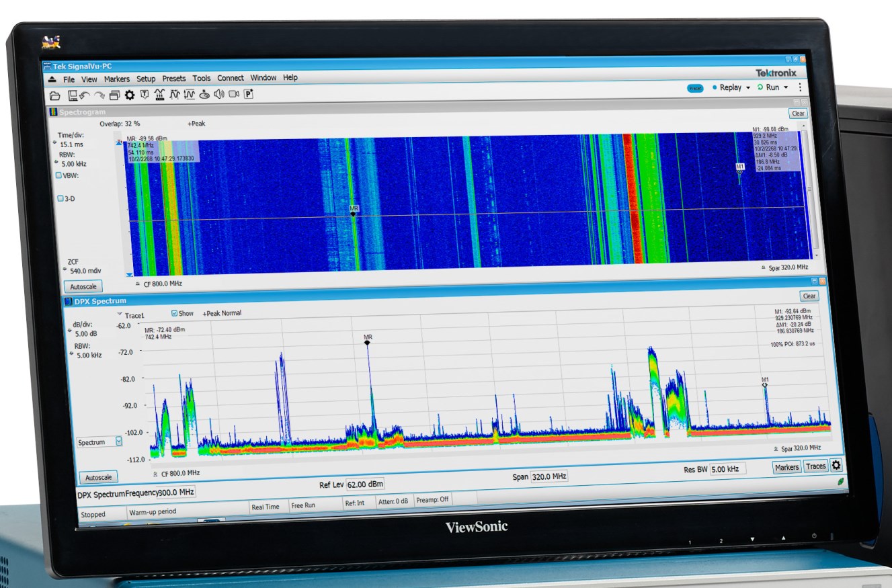Click the Traces button

815,466
